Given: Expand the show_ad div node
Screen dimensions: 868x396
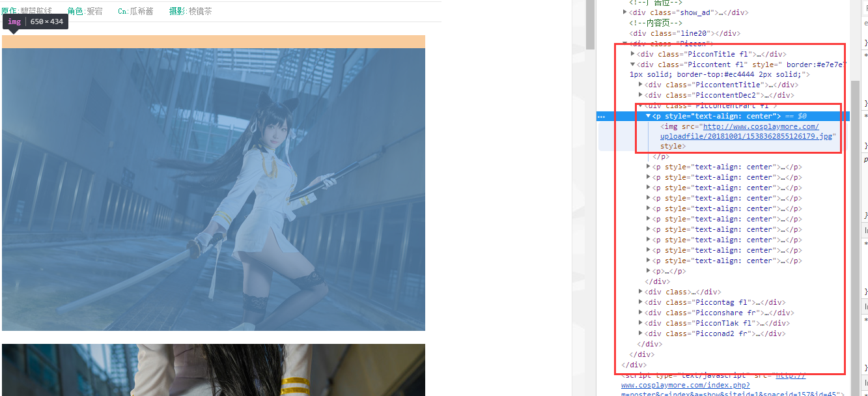Looking at the screenshot, I should point(625,12).
